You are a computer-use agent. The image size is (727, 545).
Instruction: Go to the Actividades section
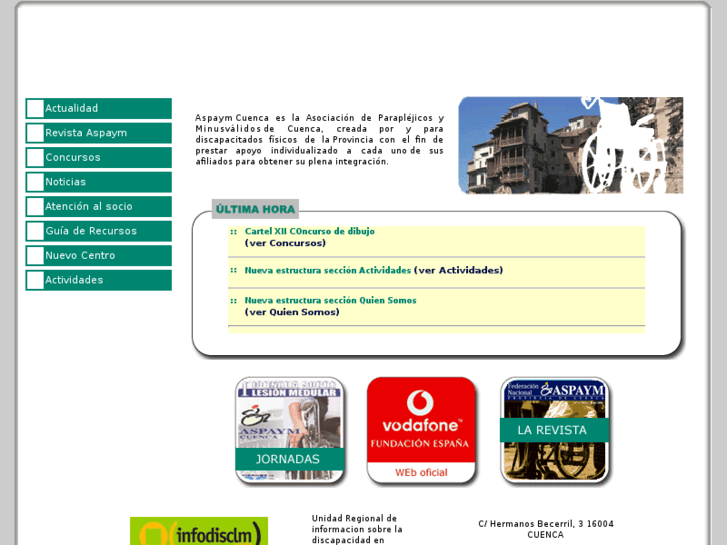coord(98,280)
